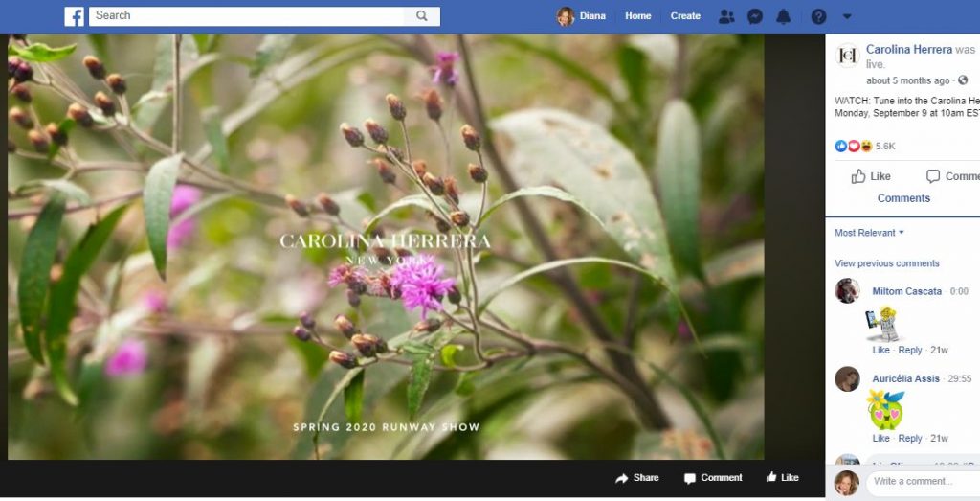Viewport: 980px width, 501px height.
Task: Click the Comment button under the video
Action: click(713, 478)
